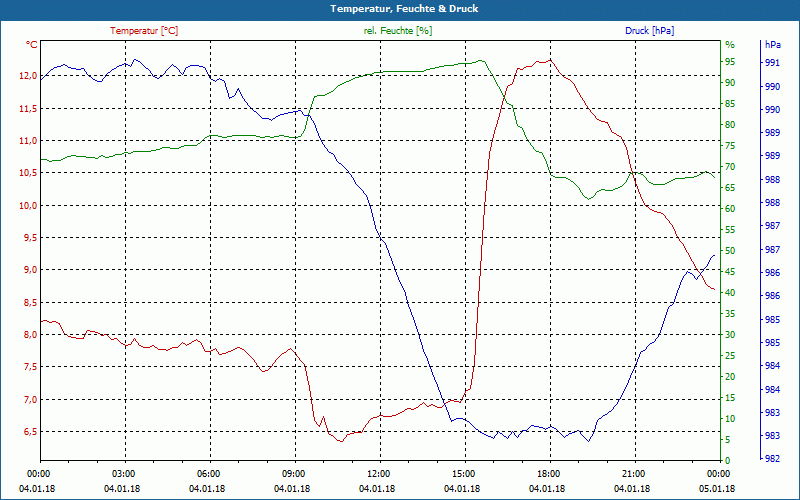Click the blue hPa axis unit label
Image resolution: width=800 pixels, height=500 pixels.
[772, 45]
